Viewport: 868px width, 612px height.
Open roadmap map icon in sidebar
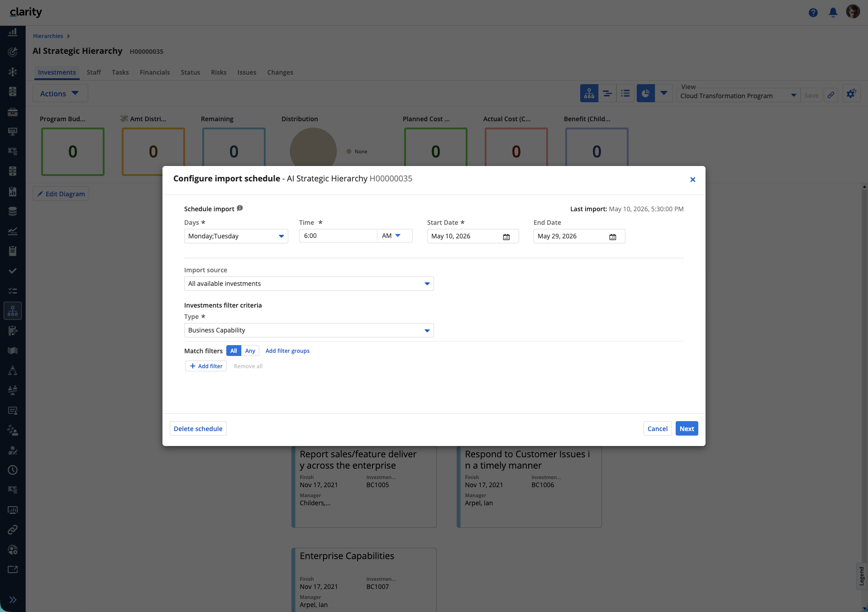click(x=13, y=351)
